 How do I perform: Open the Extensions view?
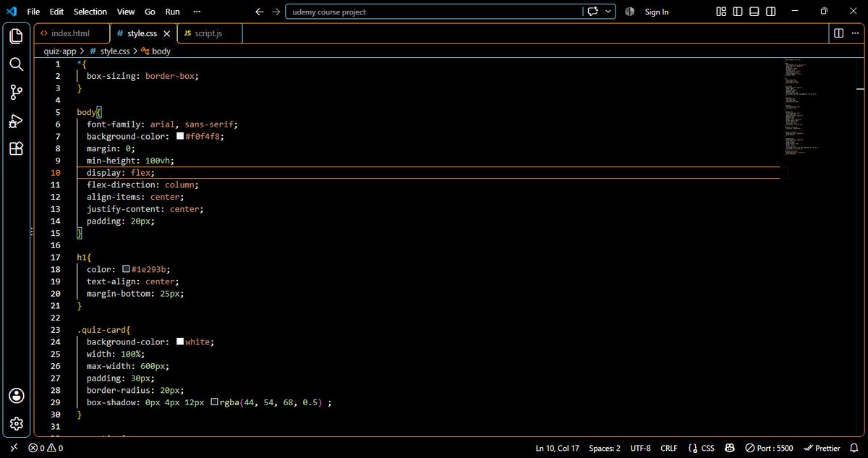point(16,148)
